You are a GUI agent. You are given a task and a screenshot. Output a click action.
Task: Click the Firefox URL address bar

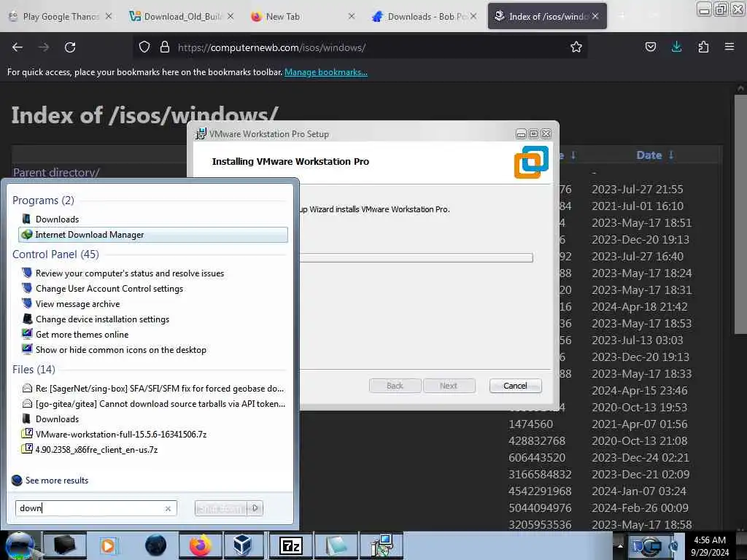362,47
